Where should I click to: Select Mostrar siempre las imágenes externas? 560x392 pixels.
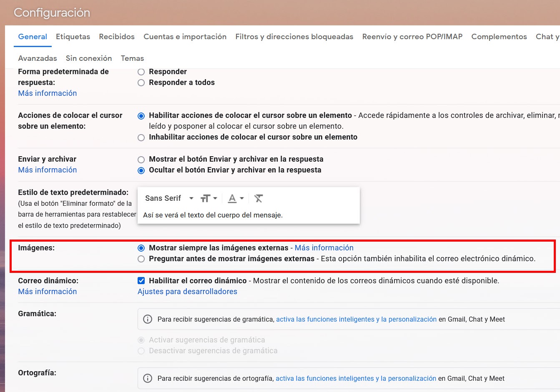coord(141,248)
